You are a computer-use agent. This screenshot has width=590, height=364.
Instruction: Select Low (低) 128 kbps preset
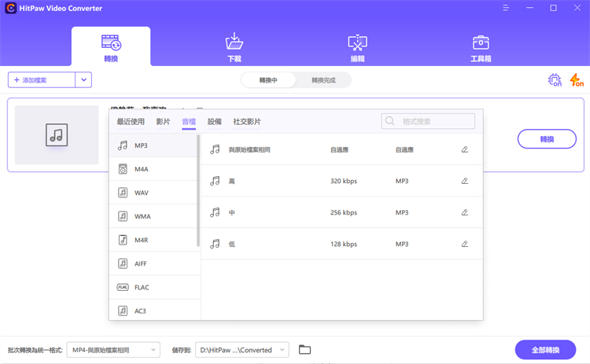click(x=342, y=244)
